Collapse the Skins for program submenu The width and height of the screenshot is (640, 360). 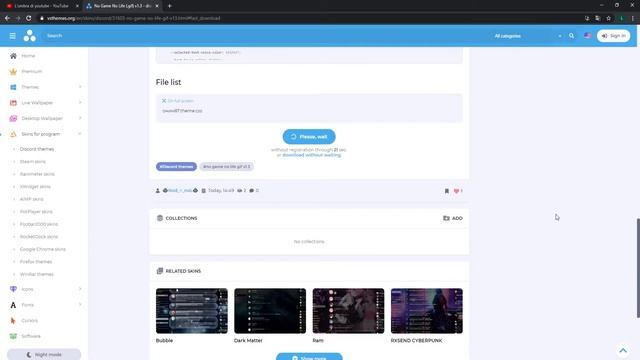(80, 134)
